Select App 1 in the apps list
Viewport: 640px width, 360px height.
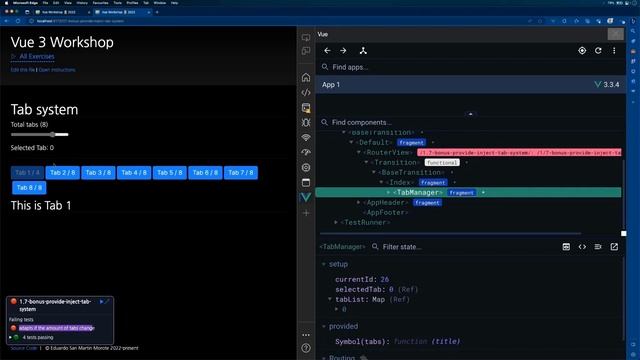(x=471, y=84)
